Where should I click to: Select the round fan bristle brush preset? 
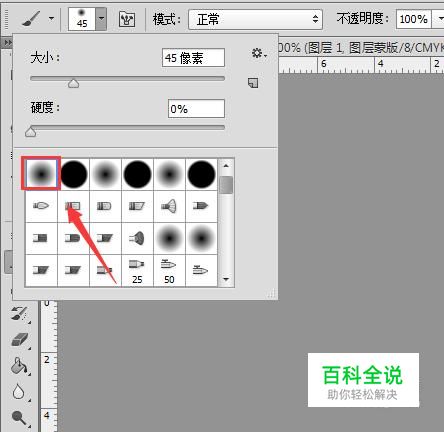point(169,206)
